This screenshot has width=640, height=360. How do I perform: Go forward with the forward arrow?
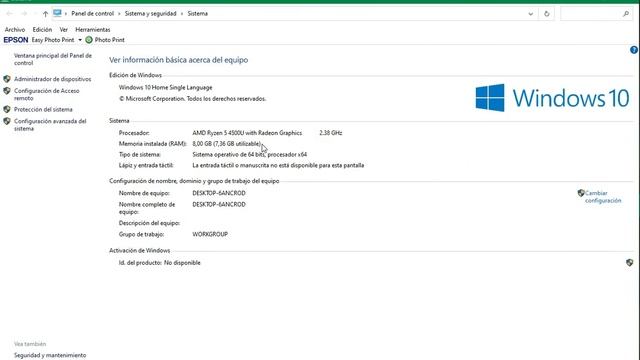coord(24,13)
